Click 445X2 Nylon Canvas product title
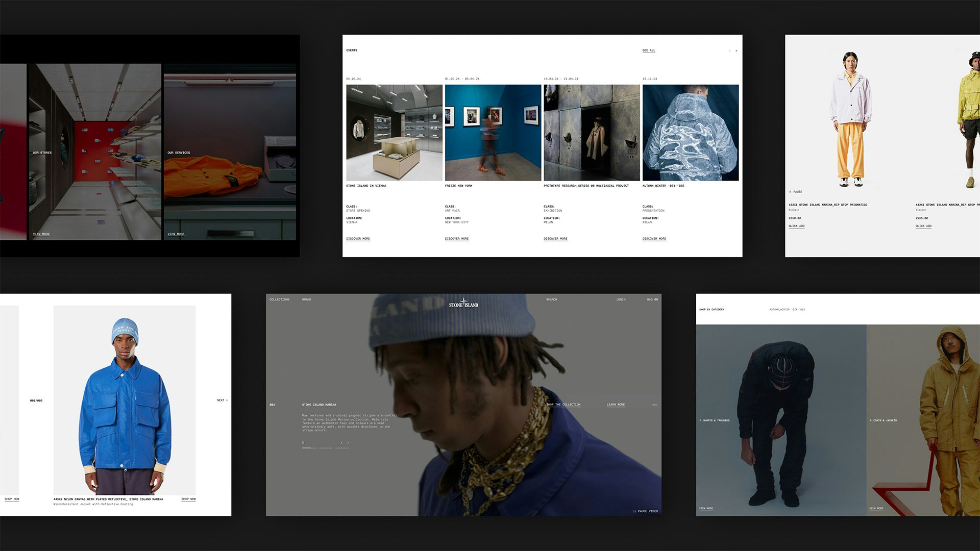Viewport: 980px width, 551px height. coord(108,499)
